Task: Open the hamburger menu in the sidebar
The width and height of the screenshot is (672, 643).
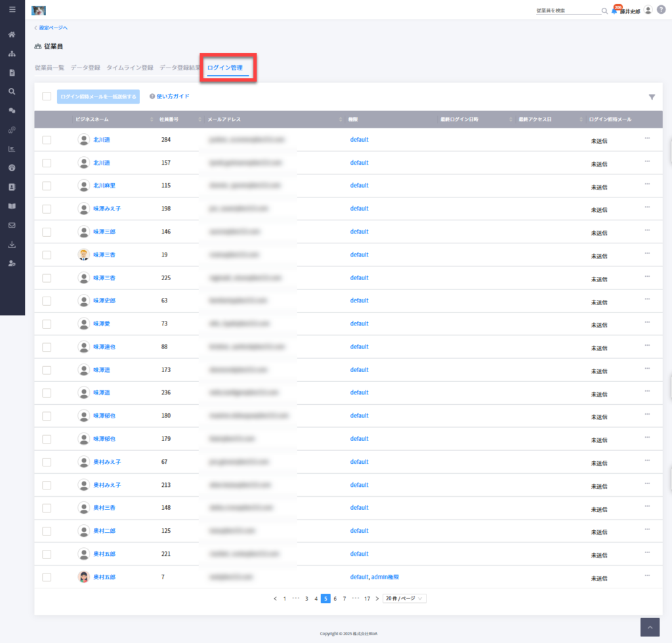Action: (x=12, y=9)
